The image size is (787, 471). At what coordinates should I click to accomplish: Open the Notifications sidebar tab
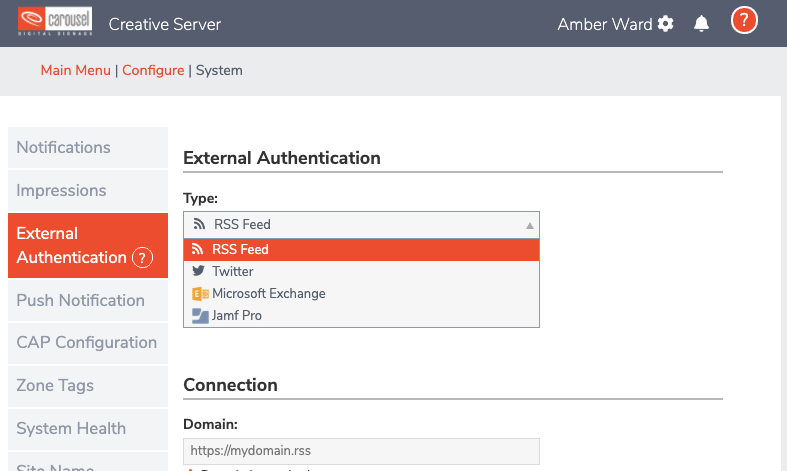coord(64,147)
